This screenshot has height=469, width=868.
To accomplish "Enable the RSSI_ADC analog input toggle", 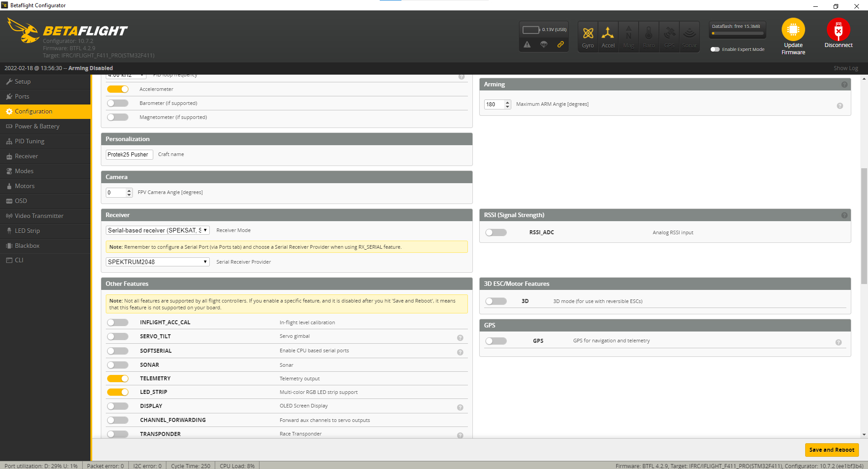I will [x=495, y=232].
